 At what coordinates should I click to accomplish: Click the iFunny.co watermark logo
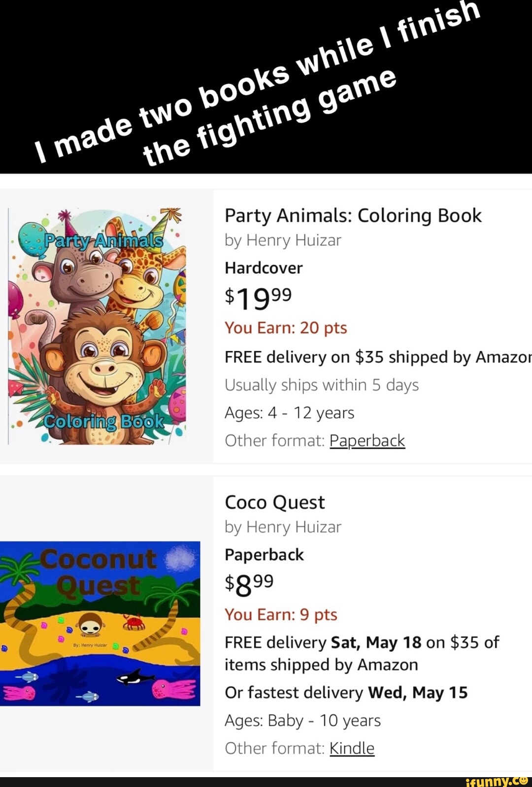[x=497, y=780]
